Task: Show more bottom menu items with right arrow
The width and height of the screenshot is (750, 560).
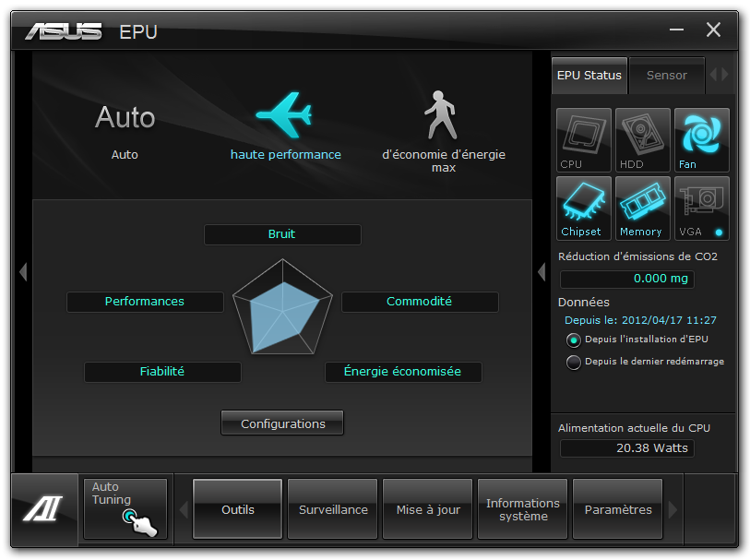Action: point(673,510)
